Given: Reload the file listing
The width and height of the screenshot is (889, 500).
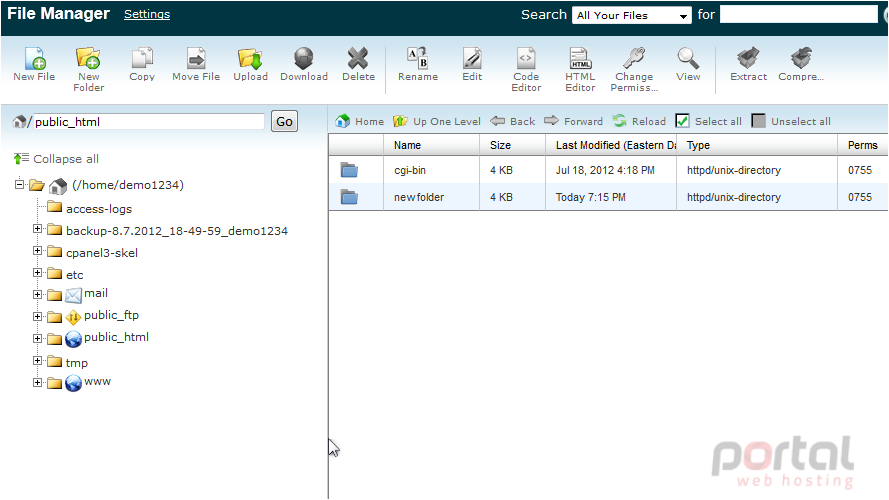Looking at the screenshot, I should (x=639, y=121).
